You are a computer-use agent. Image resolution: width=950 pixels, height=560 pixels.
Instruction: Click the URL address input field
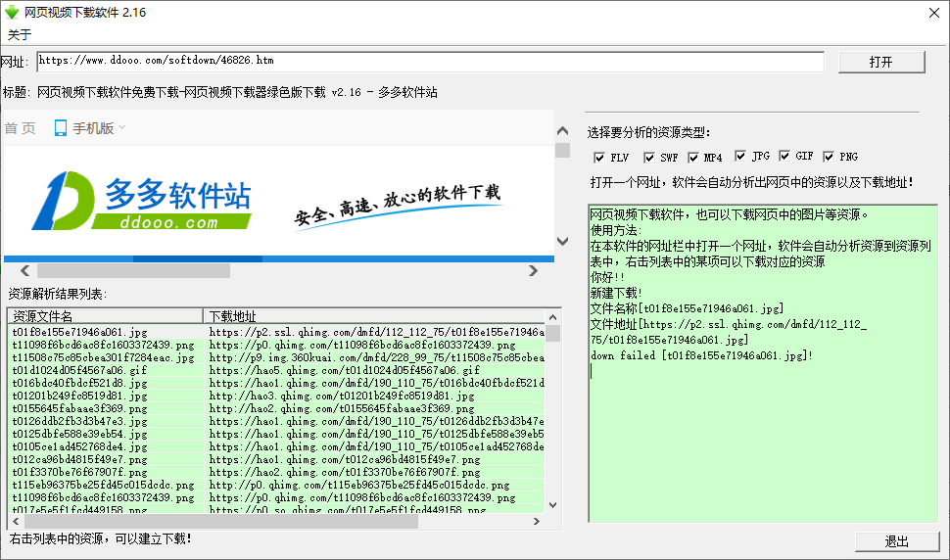tap(430, 61)
